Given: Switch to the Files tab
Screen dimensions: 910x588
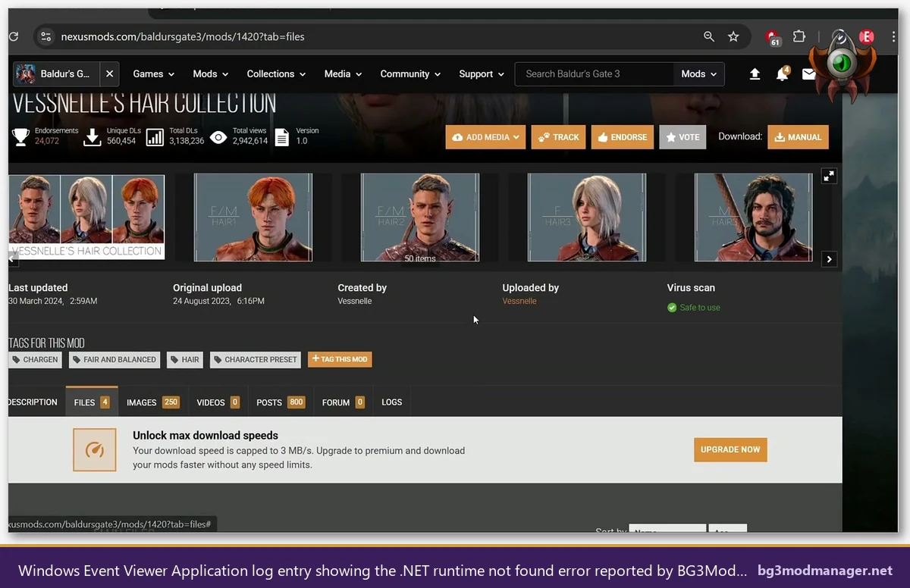Looking at the screenshot, I should (x=92, y=402).
